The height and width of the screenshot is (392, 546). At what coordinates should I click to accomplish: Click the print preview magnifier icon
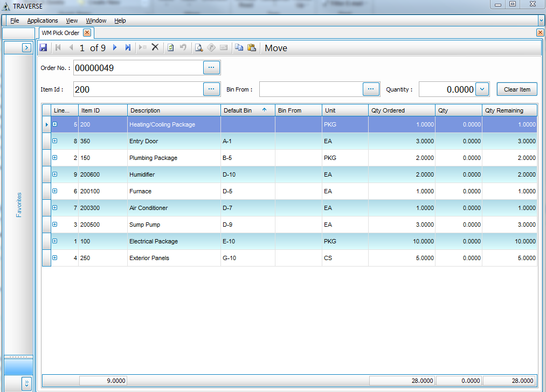point(199,47)
